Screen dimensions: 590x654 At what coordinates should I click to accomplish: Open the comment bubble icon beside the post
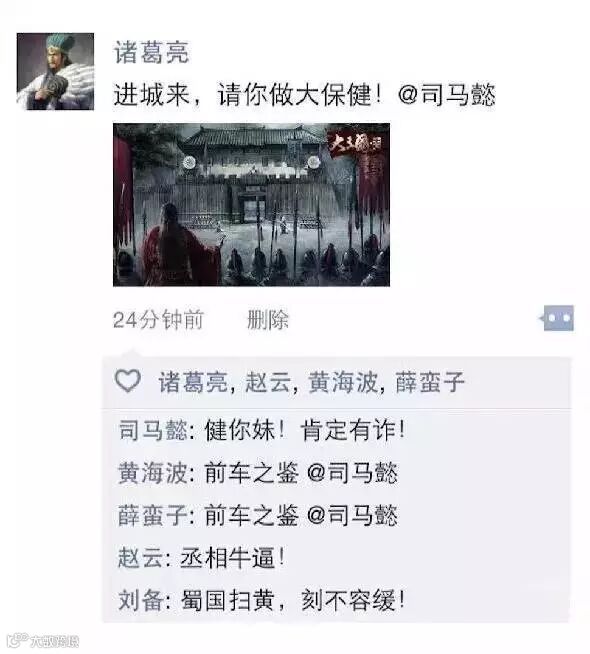click(558, 318)
